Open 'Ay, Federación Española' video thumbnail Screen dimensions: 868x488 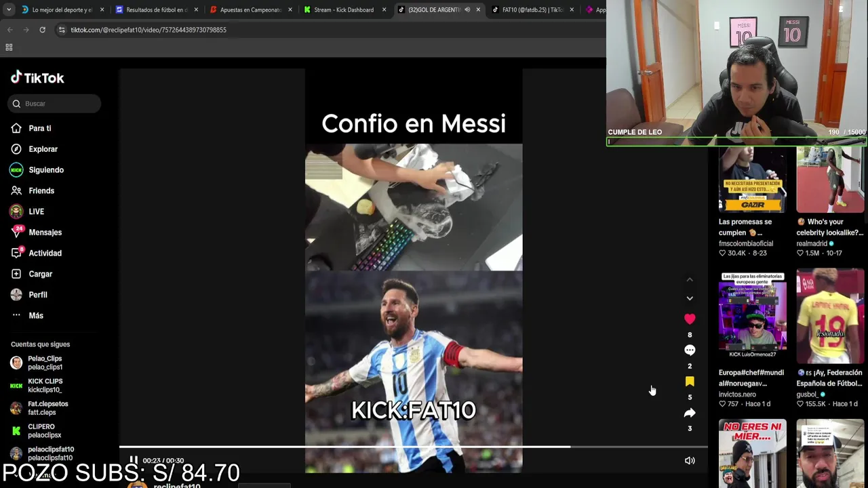(x=831, y=316)
